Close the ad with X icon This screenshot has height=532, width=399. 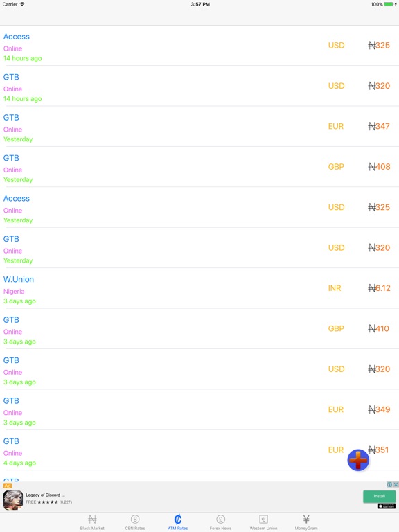click(396, 484)
